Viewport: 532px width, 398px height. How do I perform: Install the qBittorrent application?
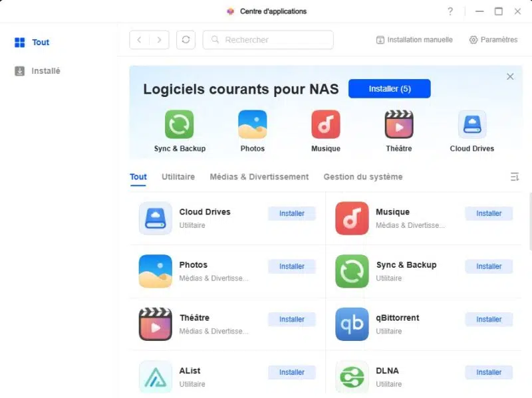tap(489, 320)
